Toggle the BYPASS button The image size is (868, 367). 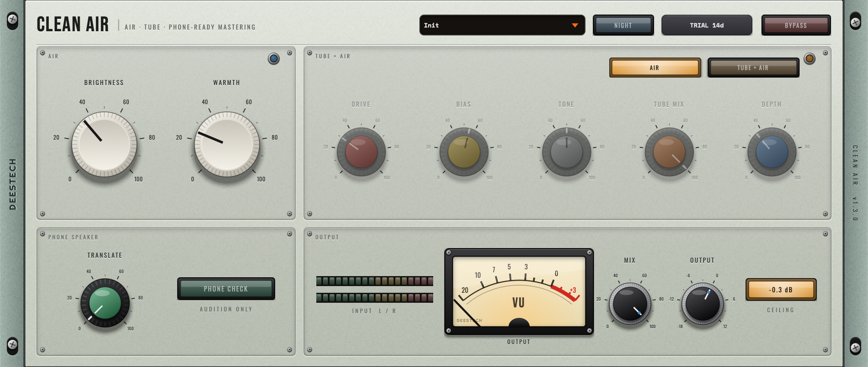[x=796, y=25]
